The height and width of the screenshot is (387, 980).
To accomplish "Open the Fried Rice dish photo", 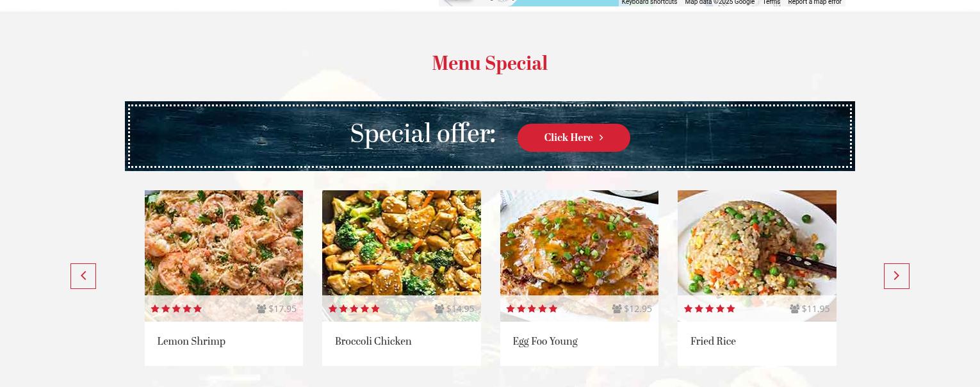I will pyautogui.click(x=757, y=243).
